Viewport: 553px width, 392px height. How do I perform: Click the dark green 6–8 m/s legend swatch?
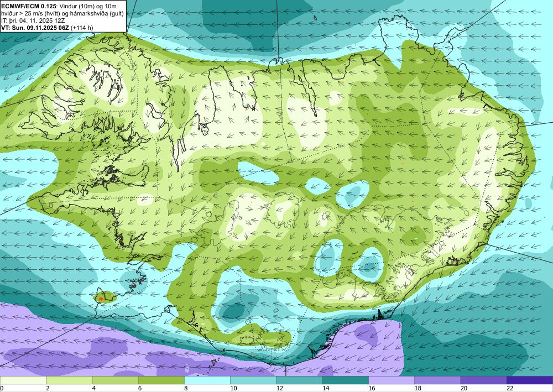point(161,380)
